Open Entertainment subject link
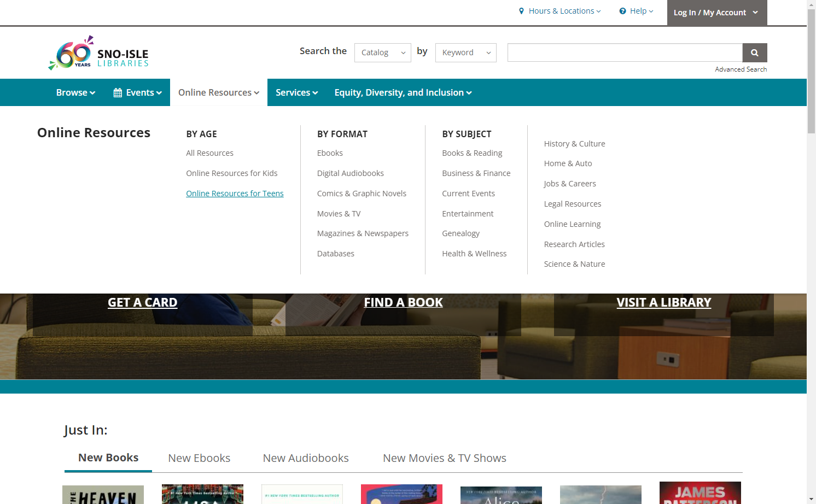Screen dimensions: 816x504 pyautogui.click(x=468, y=214)
